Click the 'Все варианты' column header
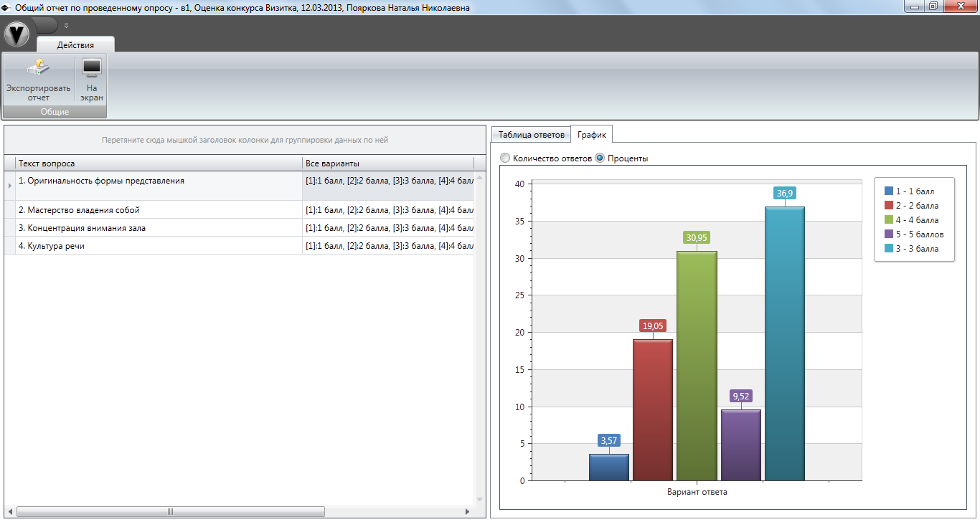Viewport: 980px width, 522px height. tap(387, 163)
